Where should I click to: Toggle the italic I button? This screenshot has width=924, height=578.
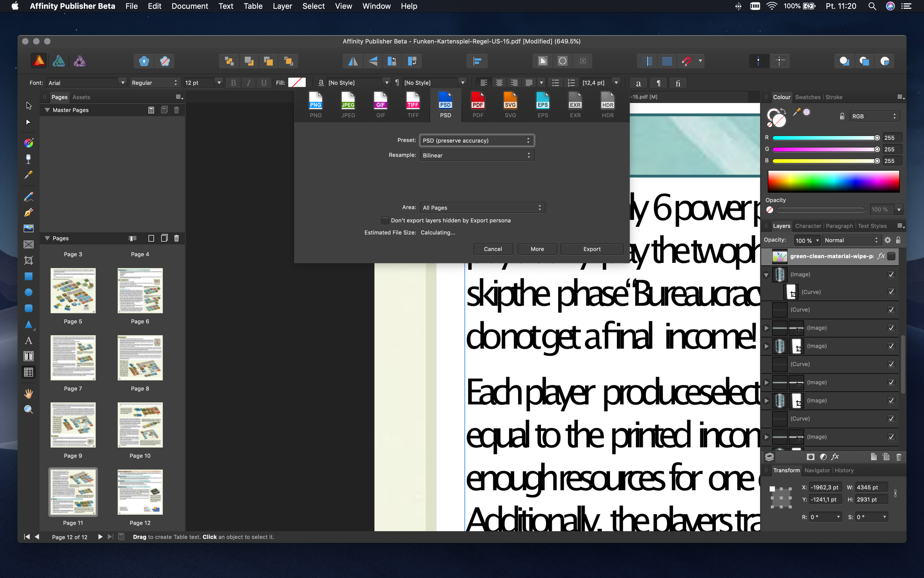click(249, 83)
